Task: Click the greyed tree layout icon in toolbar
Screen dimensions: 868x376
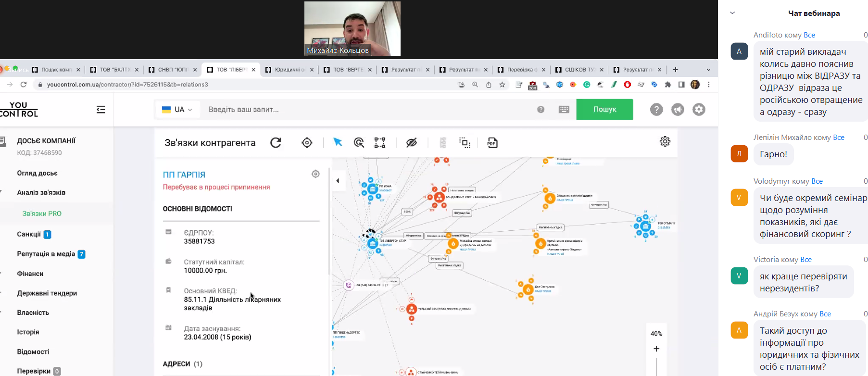Action: tap(443, 143)
